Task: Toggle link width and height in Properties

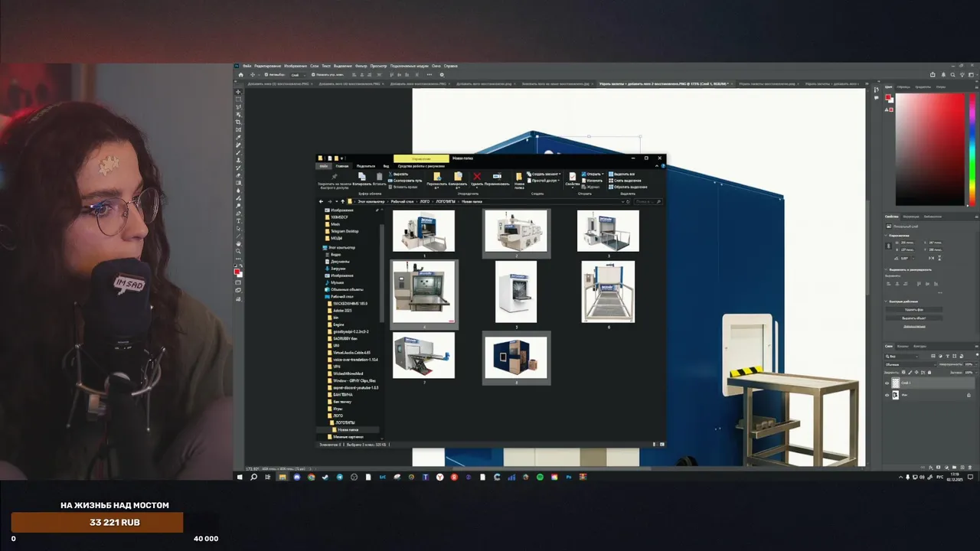Action: point(888,246)
